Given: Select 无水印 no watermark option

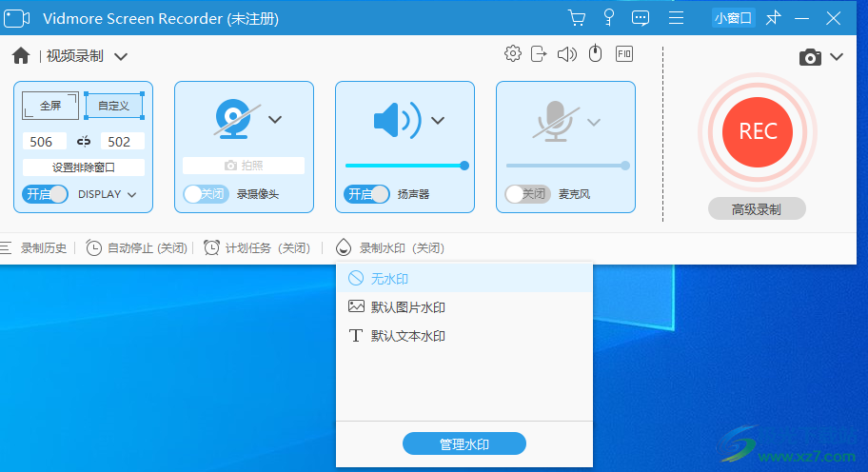Looking at the screenshot, I should (x=464, y=278).
